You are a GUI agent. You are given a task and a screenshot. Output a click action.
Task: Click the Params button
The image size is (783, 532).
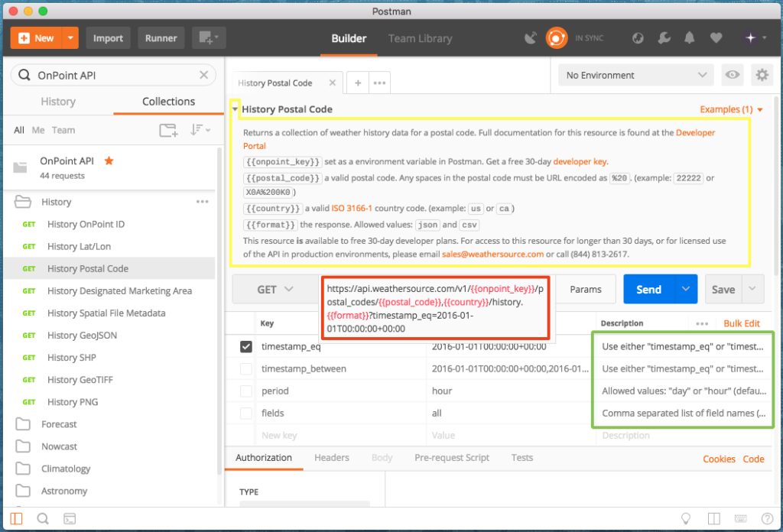click(x=585, y=290)
